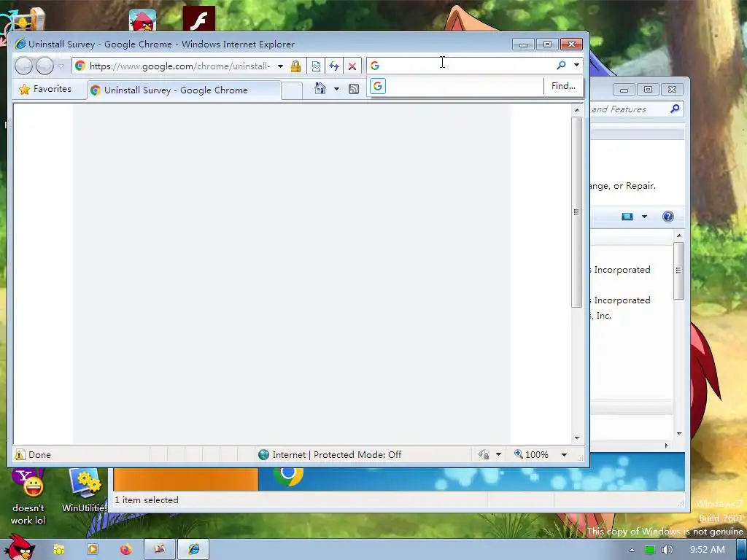The image size is (747, 560).
Task: Click the Find... button in the search dropdown
Action: [x=563, y=86]
